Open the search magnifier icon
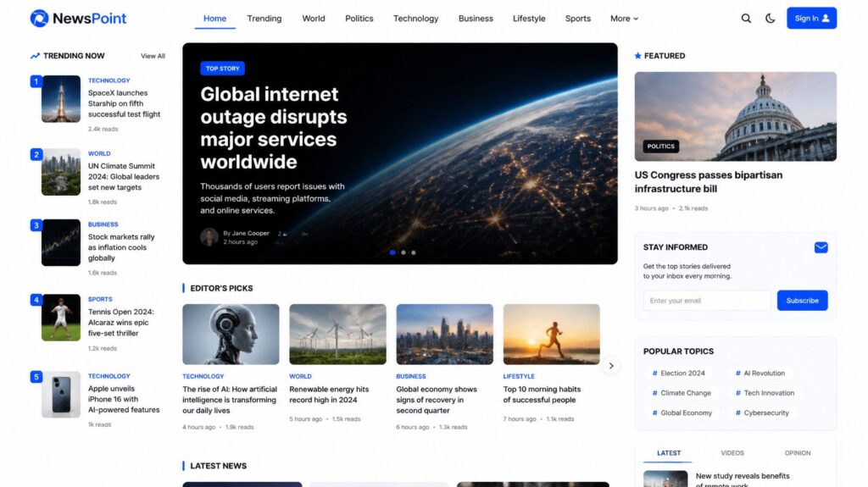The image size is (868, 487). [x=746, y=19]
